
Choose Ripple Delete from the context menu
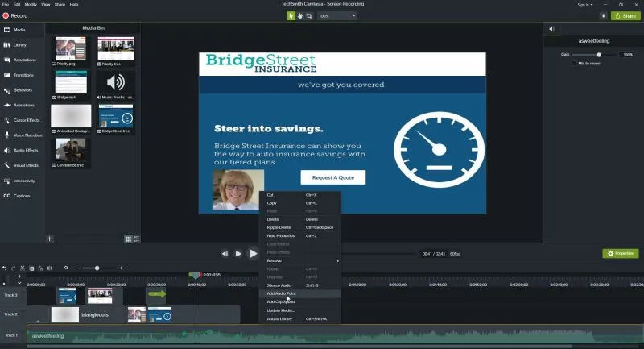tap(299, 227)
